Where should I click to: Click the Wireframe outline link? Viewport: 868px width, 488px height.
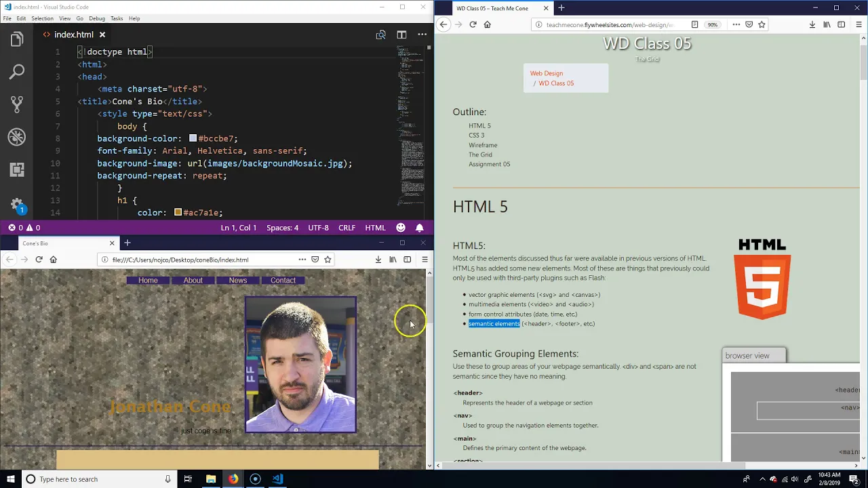point(483,145)
